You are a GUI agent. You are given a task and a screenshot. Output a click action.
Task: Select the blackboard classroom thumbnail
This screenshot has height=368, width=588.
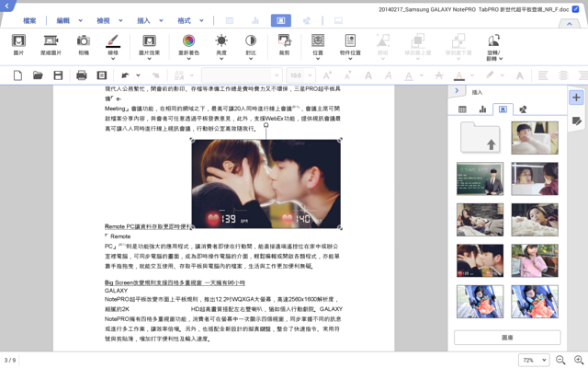(x=480, y=178)
